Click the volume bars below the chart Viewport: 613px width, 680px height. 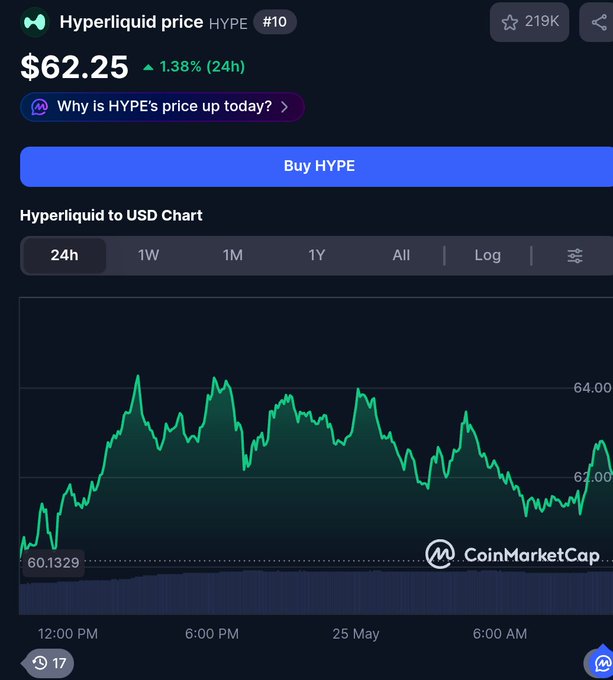(316, 593)
